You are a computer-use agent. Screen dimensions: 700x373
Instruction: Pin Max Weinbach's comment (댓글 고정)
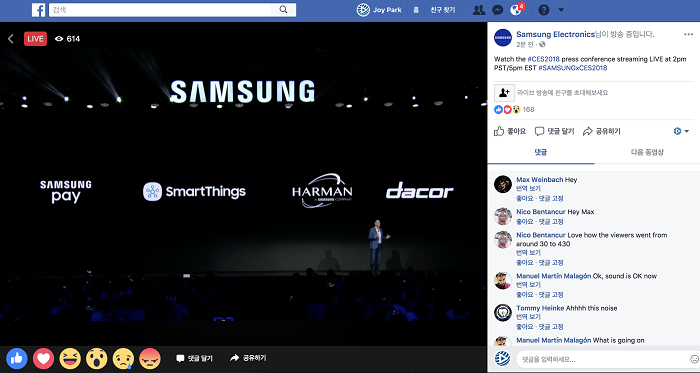click(551, 198)
